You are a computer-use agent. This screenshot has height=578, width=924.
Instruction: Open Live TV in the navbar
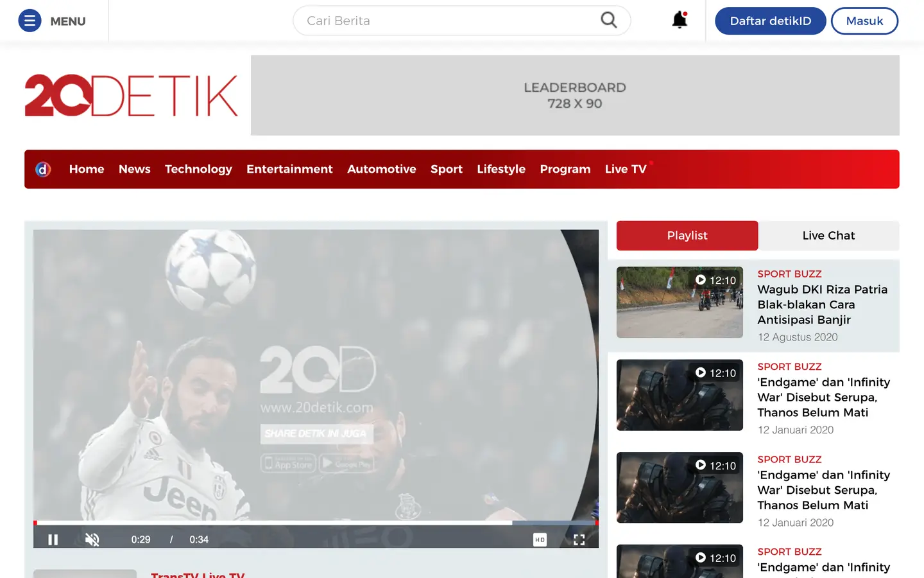point(626,169)
